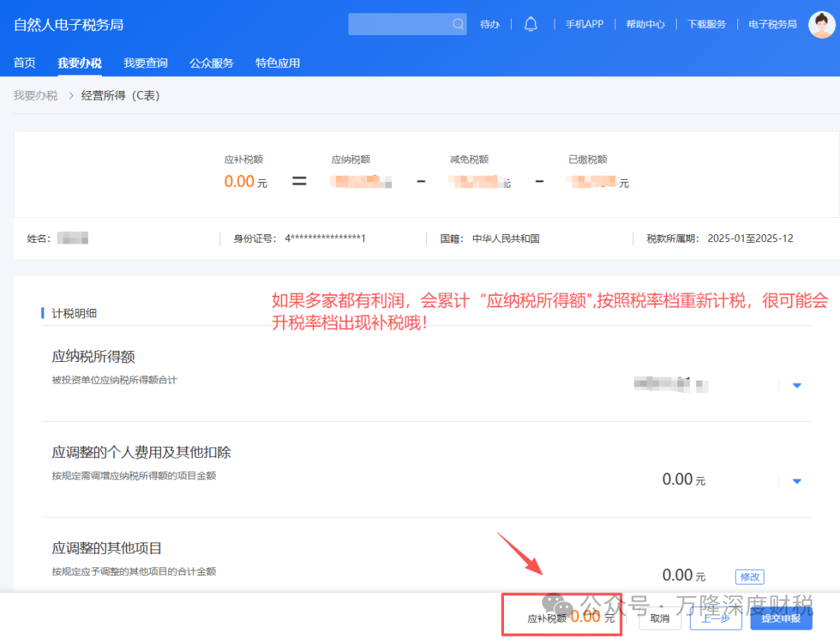Image resolution: width=840 pixels, height=639 pixels.
Task: Open the notification bell
Action: point(530,24)
